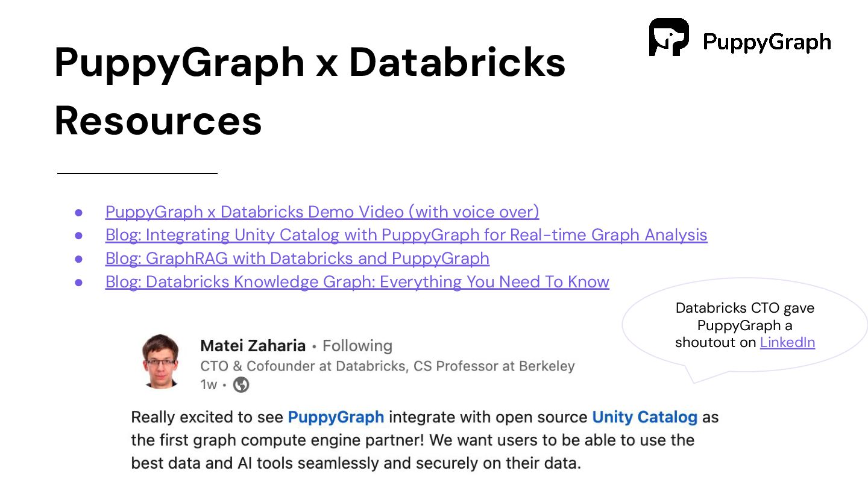Screen dimensions: 868x488
Task: Click the slide title PuppyGraph x Databricks
Action: click(310, 63)
